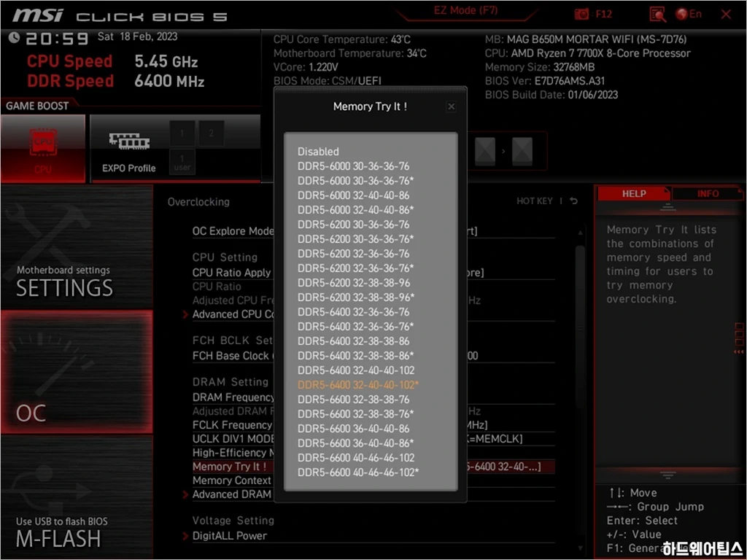The image size is (747, 560).
Task: Choose DDR5-6600 36-40-40-86 without asterisk
Action: (354, 429)
